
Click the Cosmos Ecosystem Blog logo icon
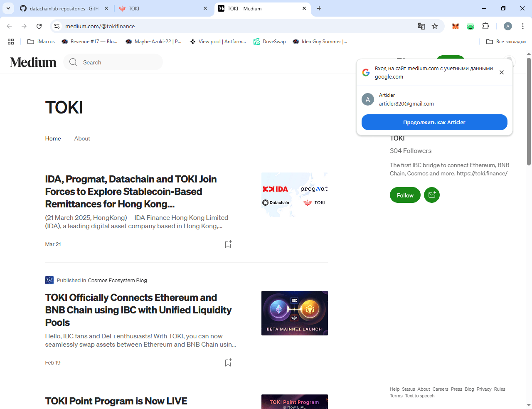point(49,280)
